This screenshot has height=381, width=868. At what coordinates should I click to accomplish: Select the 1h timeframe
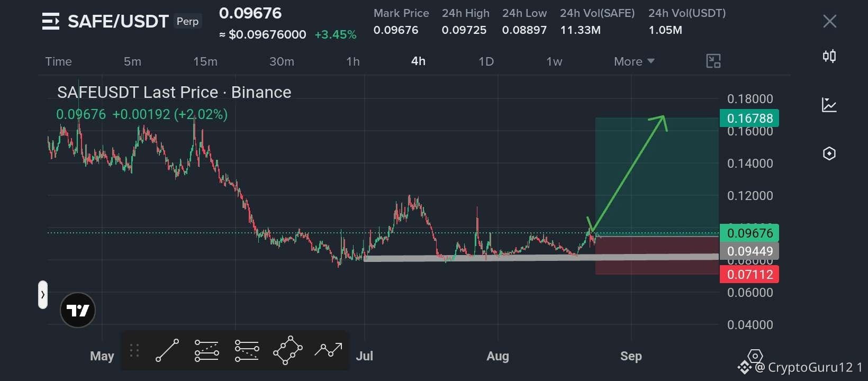(353, 61)
